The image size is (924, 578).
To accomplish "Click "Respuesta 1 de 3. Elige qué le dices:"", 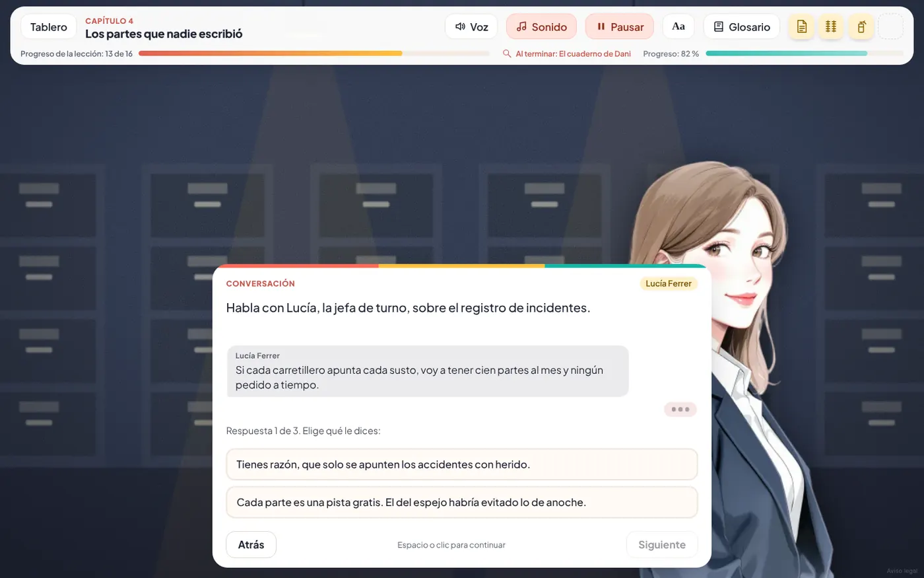I will (x=303, y=431).
